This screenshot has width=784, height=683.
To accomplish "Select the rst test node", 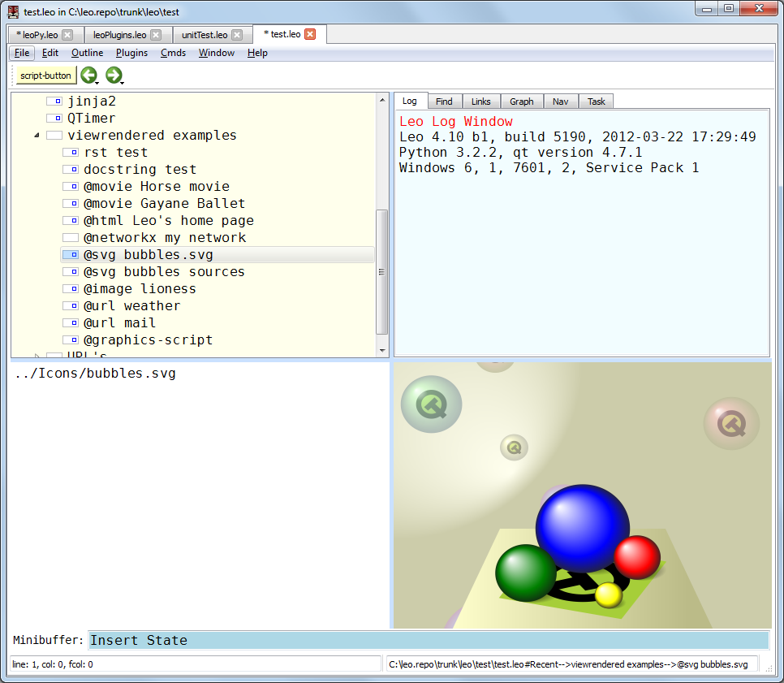I will pos(115,152).
